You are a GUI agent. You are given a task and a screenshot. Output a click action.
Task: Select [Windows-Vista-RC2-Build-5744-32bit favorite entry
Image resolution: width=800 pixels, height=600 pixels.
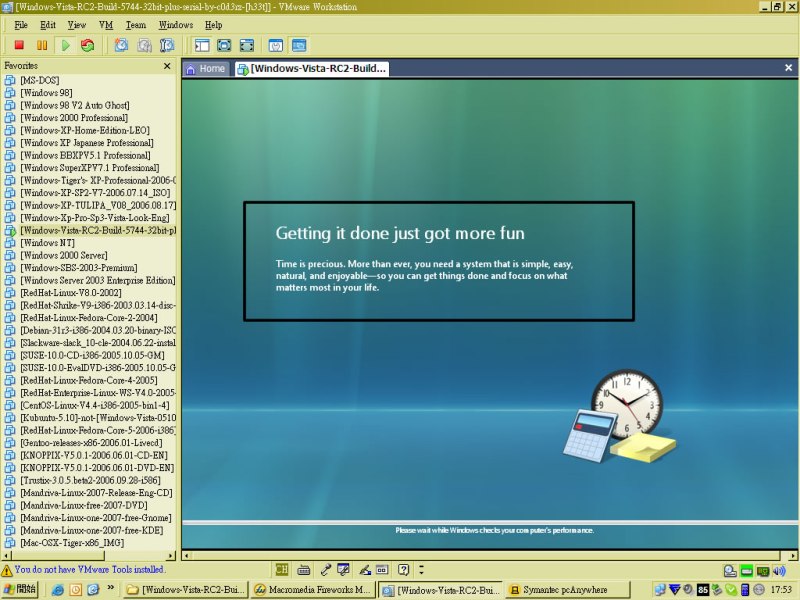[98, 230]
